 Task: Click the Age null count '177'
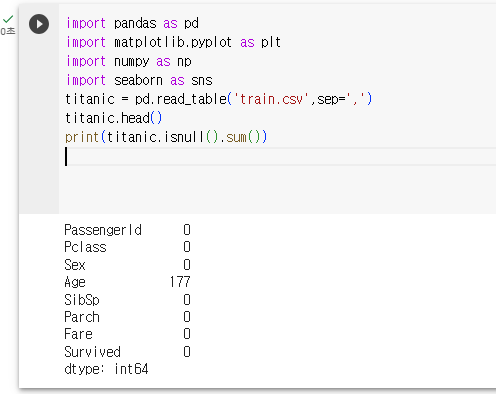[180, 282]
